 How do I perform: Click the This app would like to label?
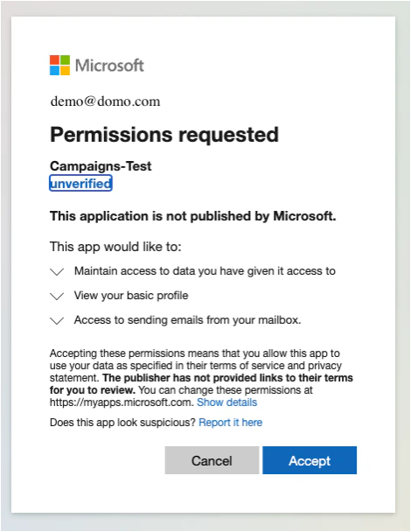point(115,247)
